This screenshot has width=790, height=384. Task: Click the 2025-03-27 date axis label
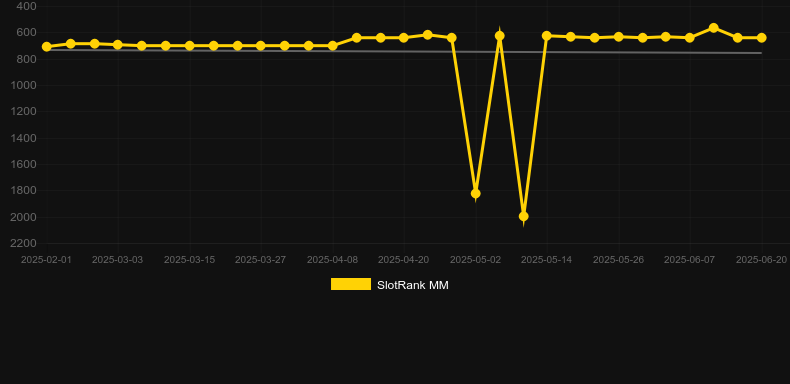click(x=260, y=260)
